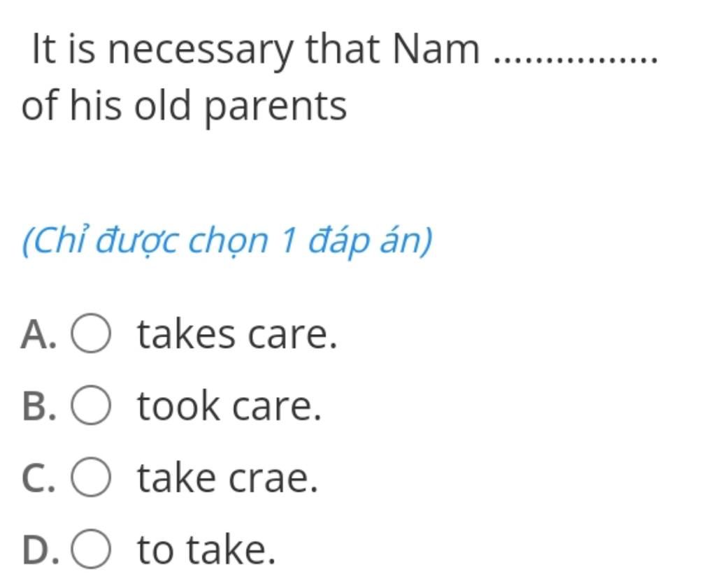The height and width of the screenshot is (588, 716).
Task: Click the letter label 'B.'
Action: (x=39, y=406)
